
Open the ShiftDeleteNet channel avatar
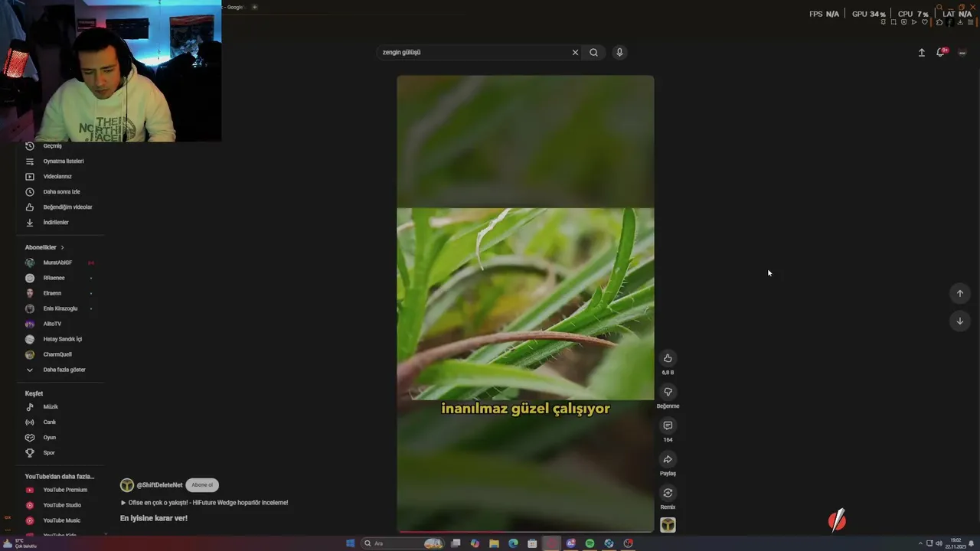point(127,485)
